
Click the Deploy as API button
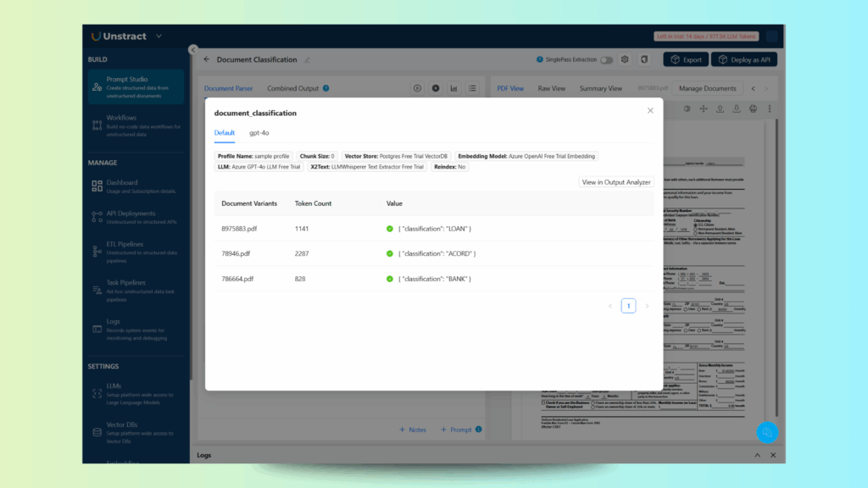click(x=743, y=59)
